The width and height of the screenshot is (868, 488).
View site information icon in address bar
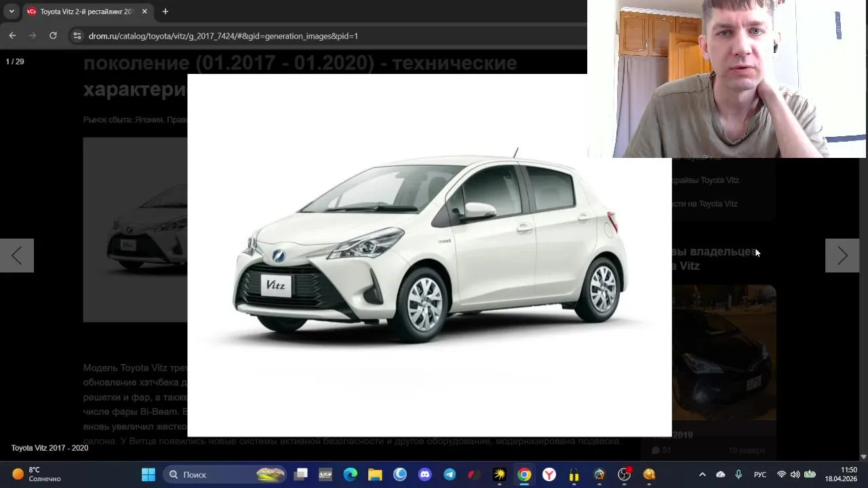pos(77,36)
